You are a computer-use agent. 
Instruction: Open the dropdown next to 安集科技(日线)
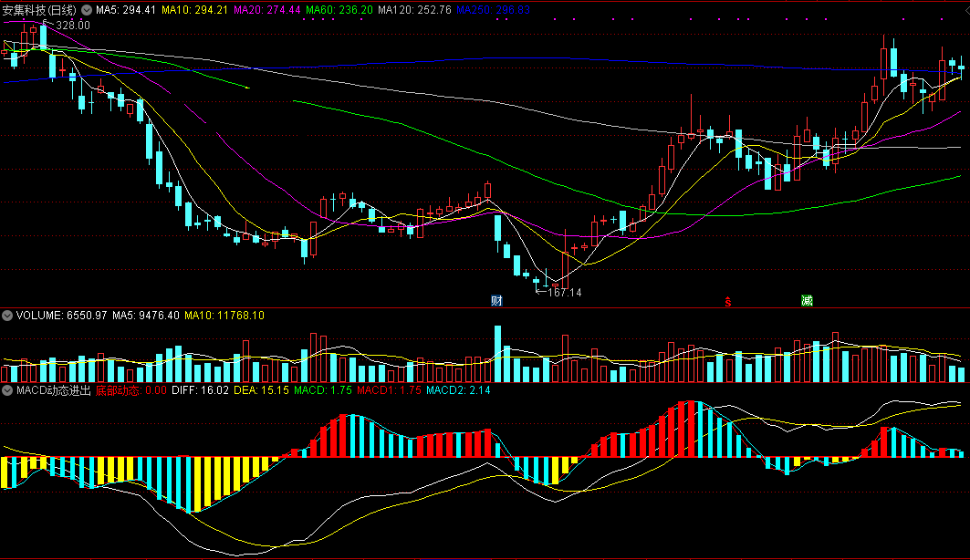coord(87,10)
